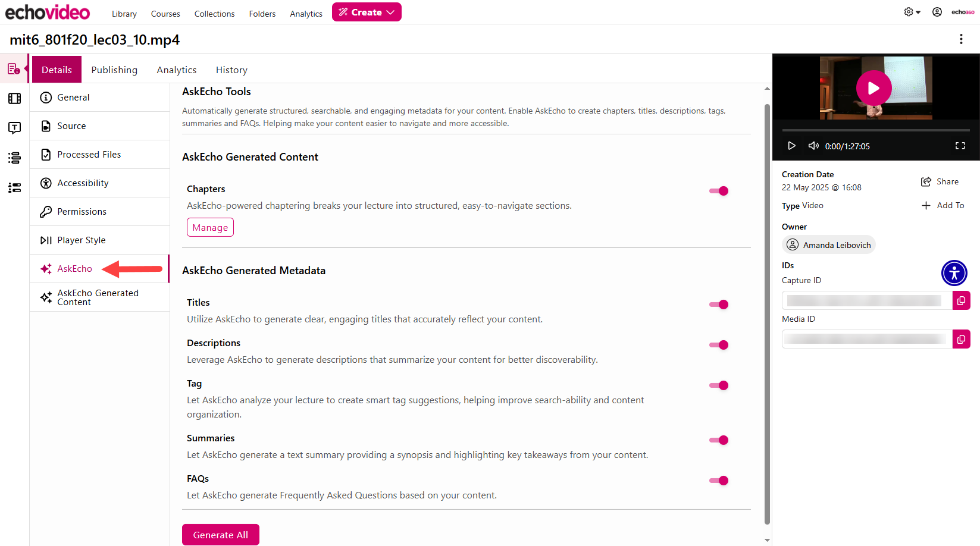The image size is (980, 546).
Task: Toggle the Chapters switch
Action: [x=719, y=191]
